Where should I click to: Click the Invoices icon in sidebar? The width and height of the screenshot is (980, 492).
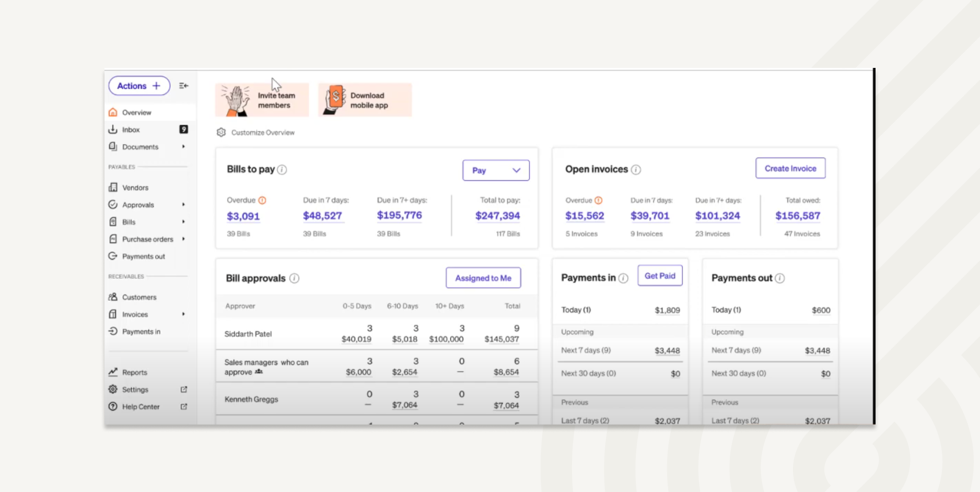(113, 314)
